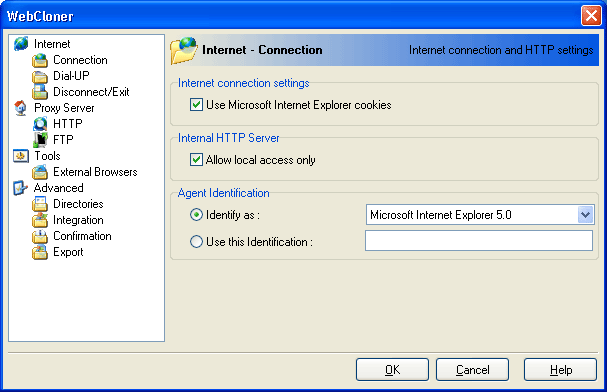This screenshot has width=607, height=392.
Task: Go to the Export settings item
Action: 68,252
